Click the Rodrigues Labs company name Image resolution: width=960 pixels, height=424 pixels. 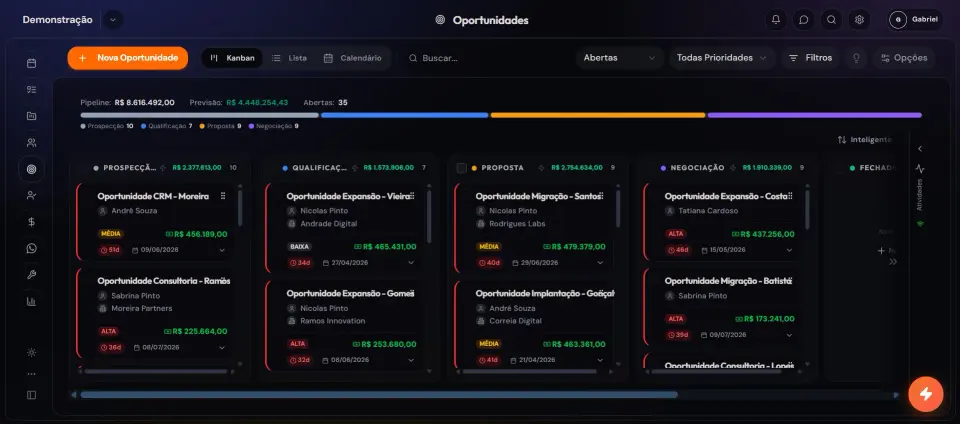pyautogui.click(x=517, y=224)
